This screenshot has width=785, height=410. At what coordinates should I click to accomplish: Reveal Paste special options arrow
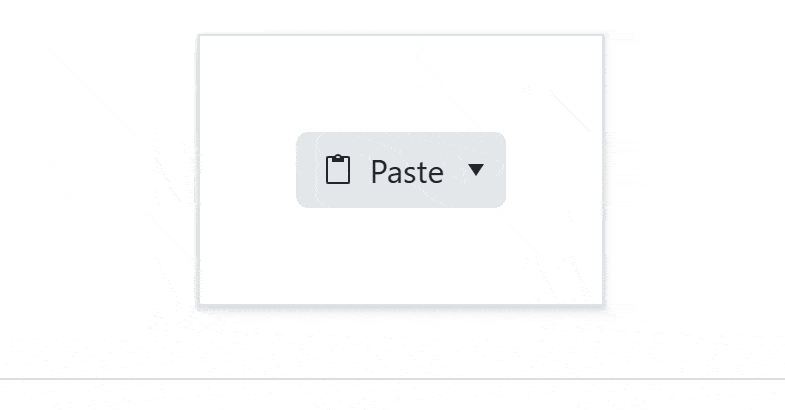(x=476, y=170)
